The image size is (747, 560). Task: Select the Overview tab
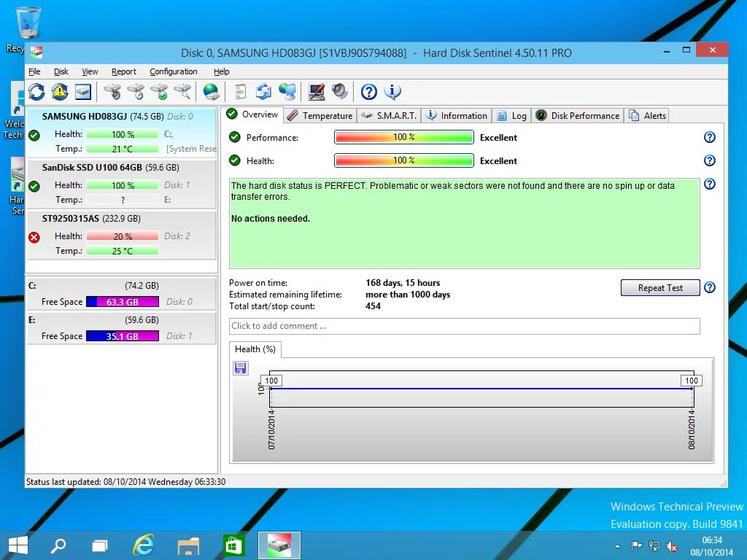coord(252,114)
